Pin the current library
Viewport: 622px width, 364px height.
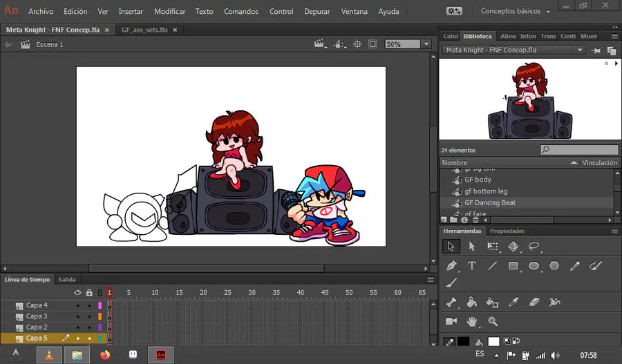tap(596, 50)
